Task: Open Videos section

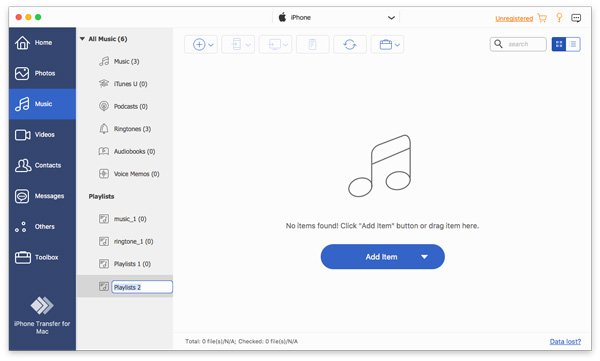Action: click(42, 134)
